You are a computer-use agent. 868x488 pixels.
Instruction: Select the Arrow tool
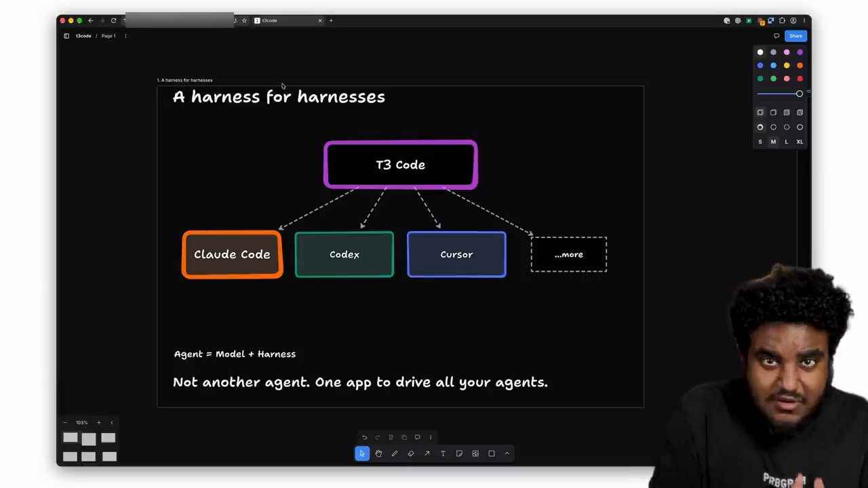pyautogui.click(x=427, y=453)
